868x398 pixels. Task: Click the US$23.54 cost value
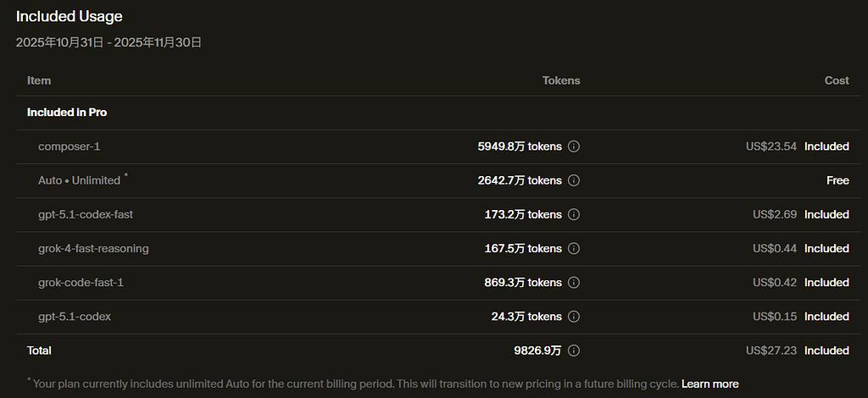point(771,146)
